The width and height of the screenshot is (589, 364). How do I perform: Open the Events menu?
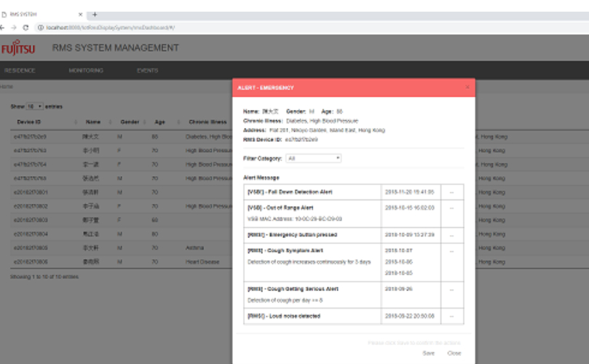pyautogui.click(x=147, y=71)
